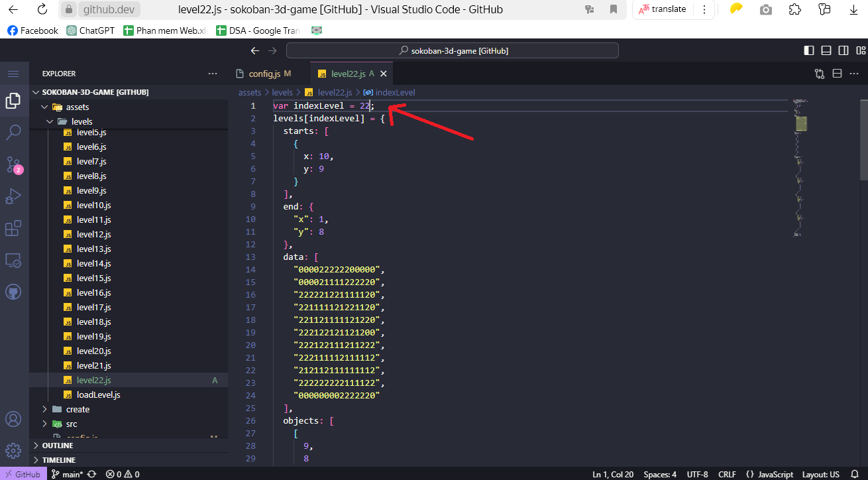Open the Facebook bookmark
This screenshot has width=868, height=480.
click(x=33, y=30)
